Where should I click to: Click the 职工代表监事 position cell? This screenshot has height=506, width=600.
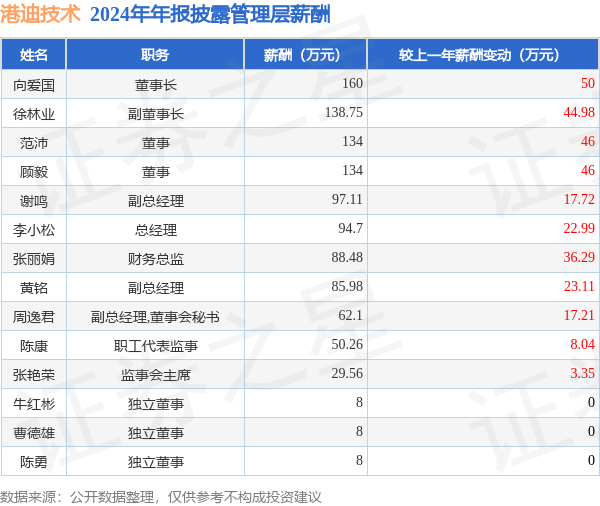click(x=155, y=346)
